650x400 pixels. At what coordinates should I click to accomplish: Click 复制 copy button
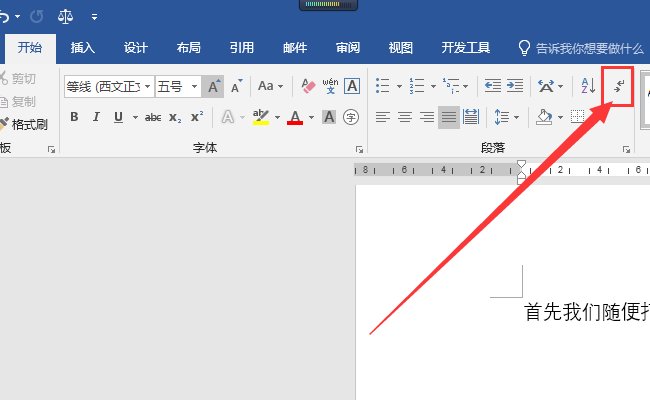tap(19, 102)
